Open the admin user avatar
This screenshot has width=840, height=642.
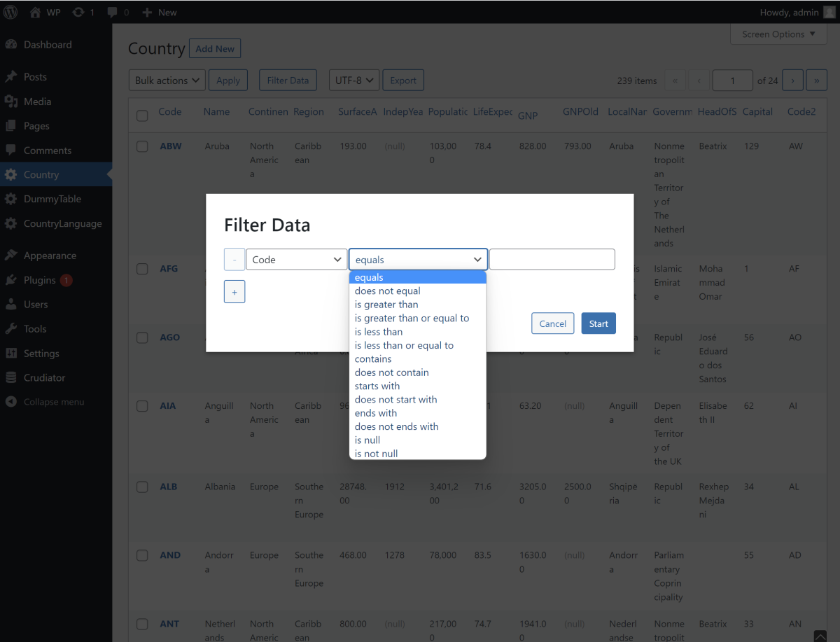click(x=829, y=12)
